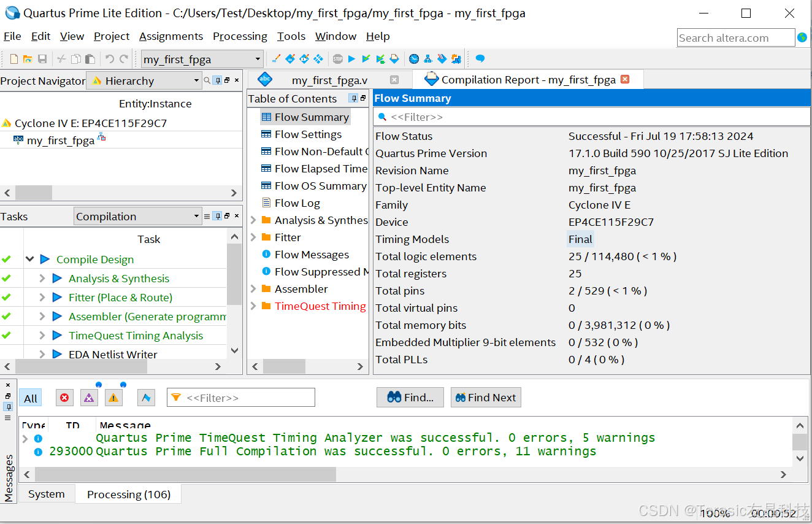Open the Pin Planner toolbar icon
Viewport: 812px width, 524px height.
pyautogui.click(x=304, y=59)
